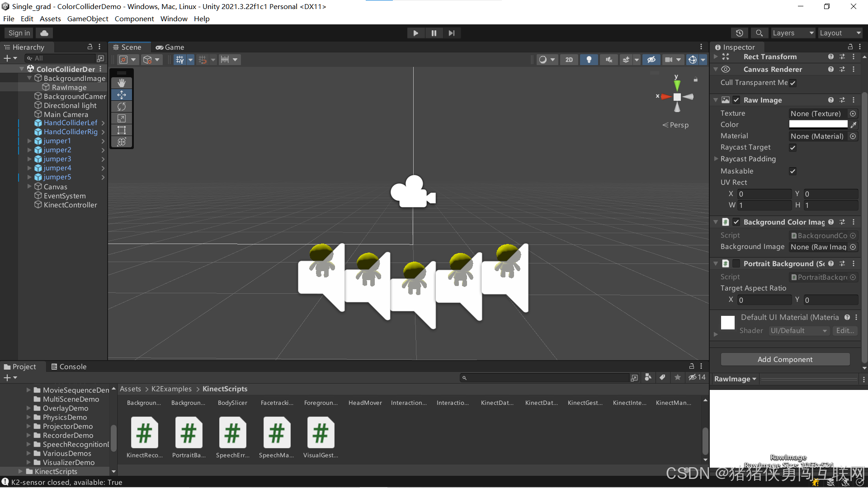The image size is (868, 488).
Task: Switch to the Game tab
Action: tap(170, 47)
